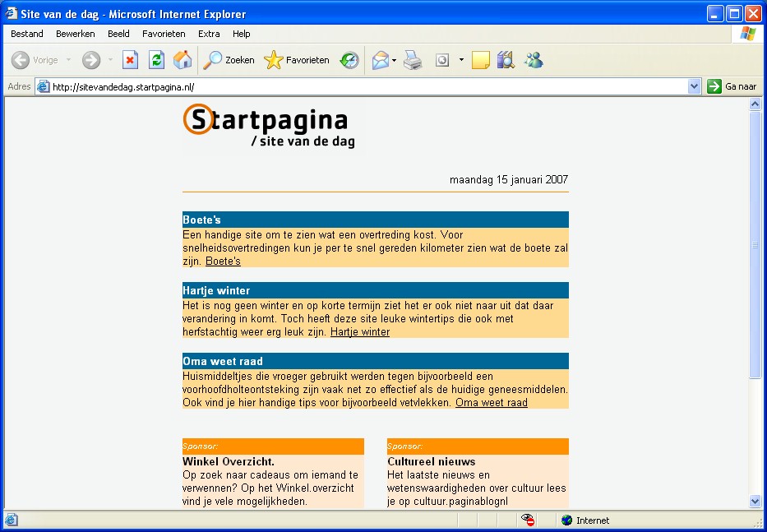Click the Ga naar go button

[x=732, y=86]
